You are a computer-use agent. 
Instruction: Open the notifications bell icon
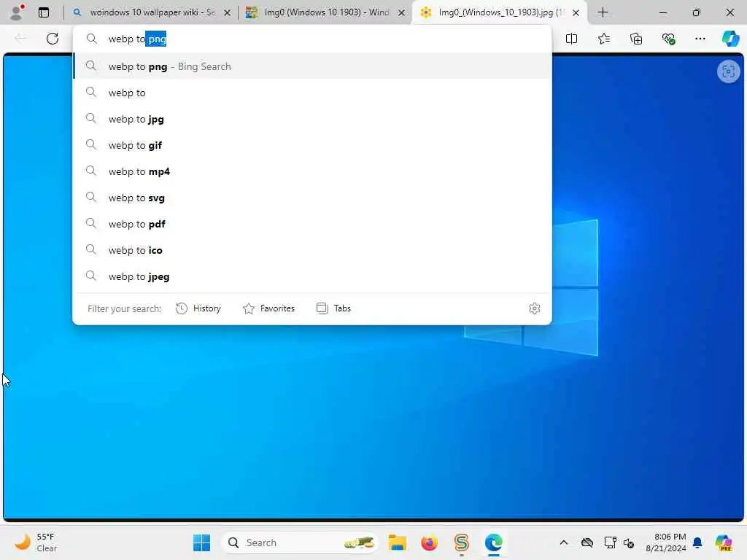[x=697, y=542]
